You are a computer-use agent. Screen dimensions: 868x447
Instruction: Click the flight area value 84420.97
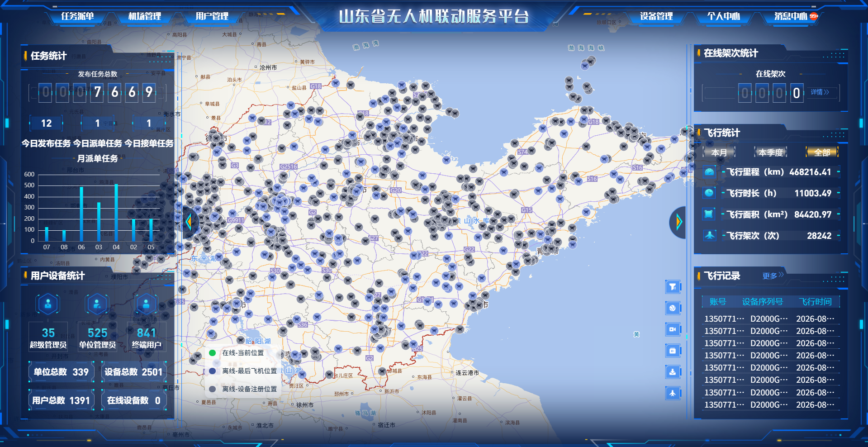pyautogui.click(x=813, y=214)
